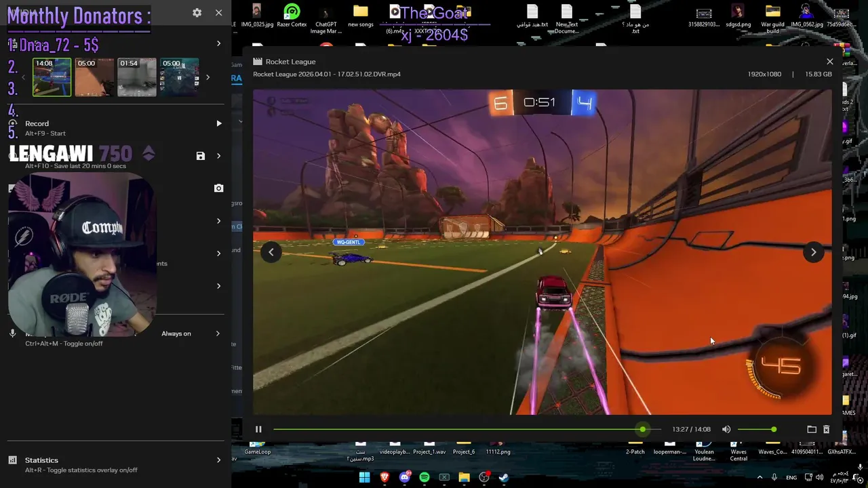
Task: Open Spotify from taskbar
Action: tap(425, 477)
